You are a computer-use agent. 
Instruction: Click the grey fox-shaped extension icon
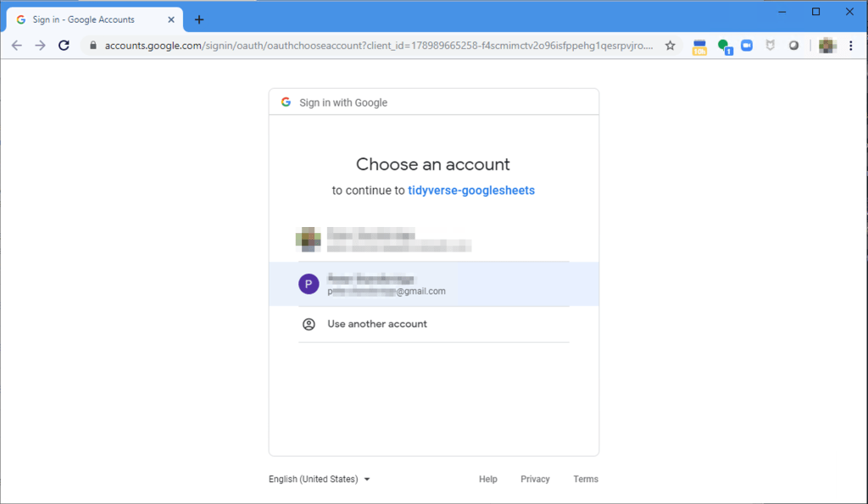point(771,46)
